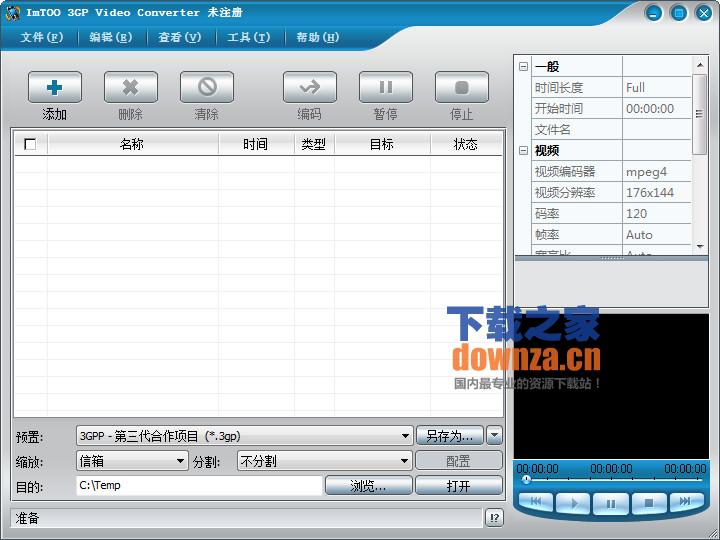Maximize the ImTOO window

(679, 13)
